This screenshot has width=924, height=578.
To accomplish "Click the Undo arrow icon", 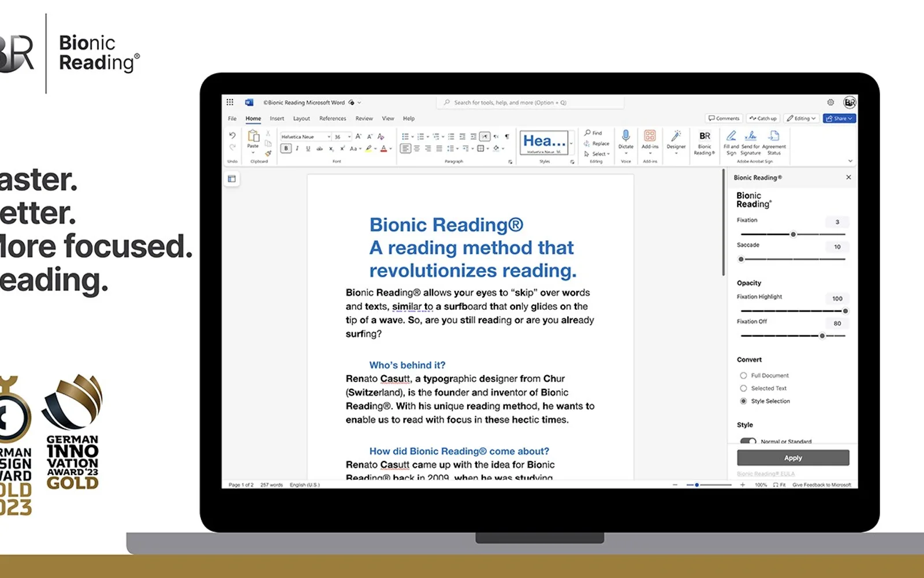I will pos(232,135).
